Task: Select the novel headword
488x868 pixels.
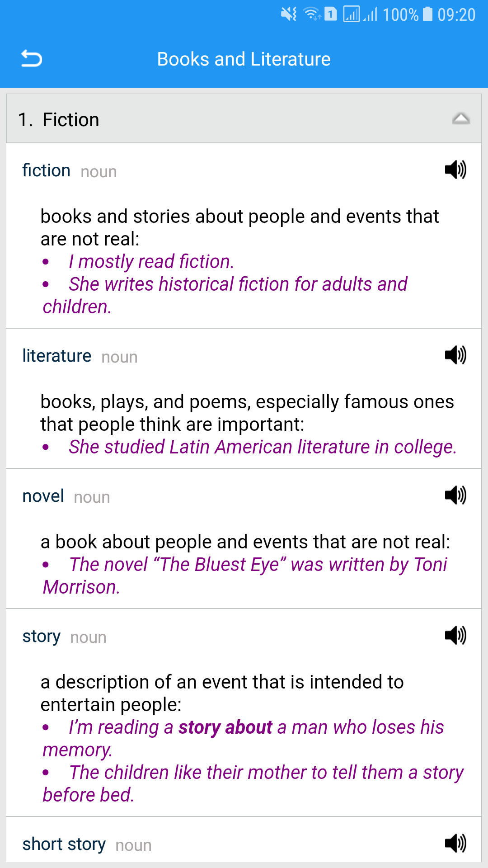Action: 43,496
